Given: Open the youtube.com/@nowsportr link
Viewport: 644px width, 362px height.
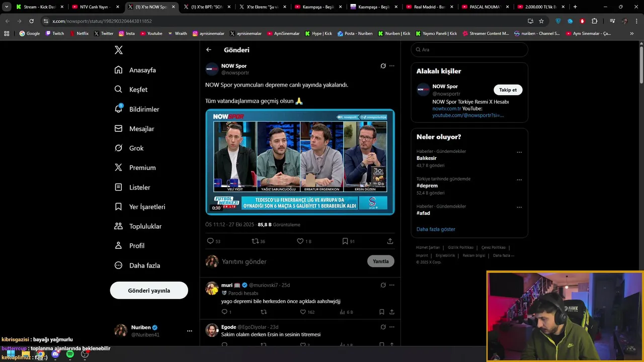Looking at the screenshot, I should click(x=468, y=115).
